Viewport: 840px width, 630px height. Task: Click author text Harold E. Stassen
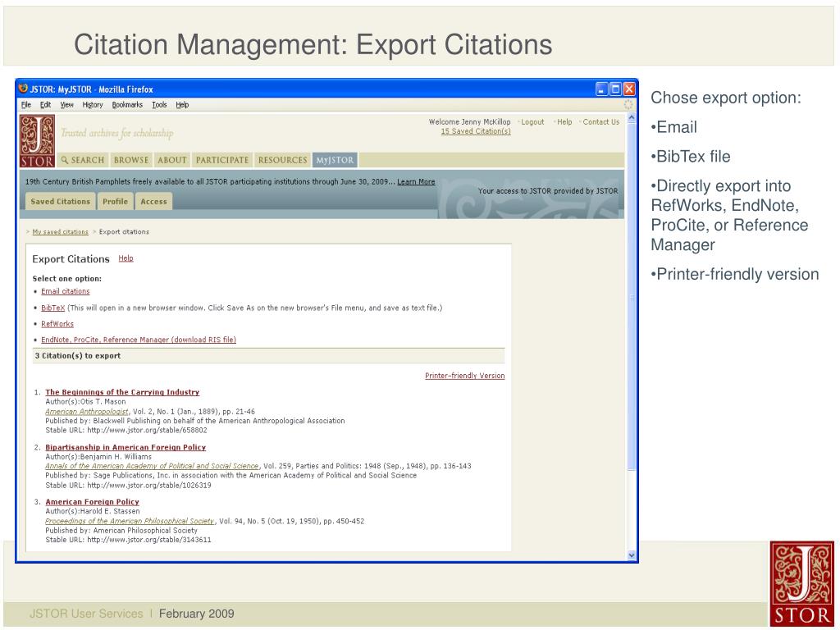click(x=110, y=512)
